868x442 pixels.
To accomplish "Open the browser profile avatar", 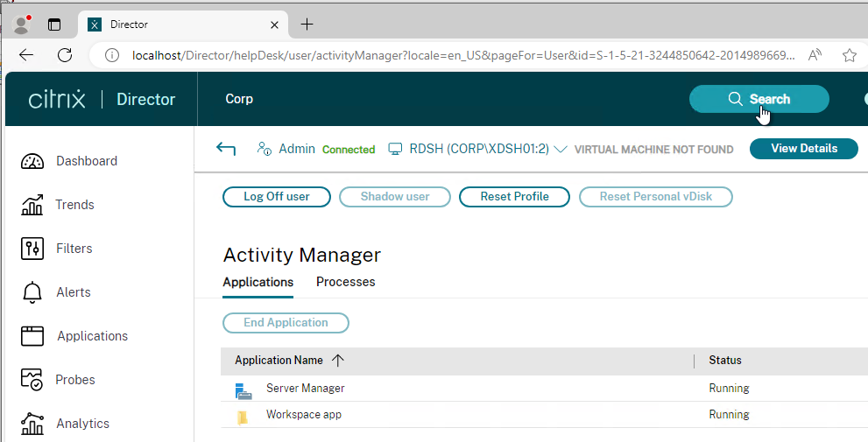I will coord(21,25).
